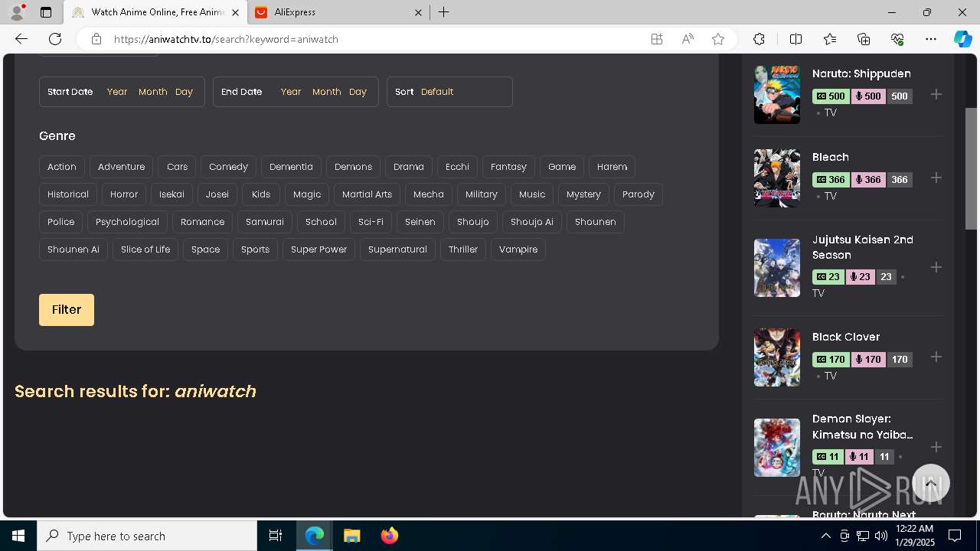Viewport: 980px width, 551px height.
Task: Open Task View on taskbar
Action: tap(276, 536)
